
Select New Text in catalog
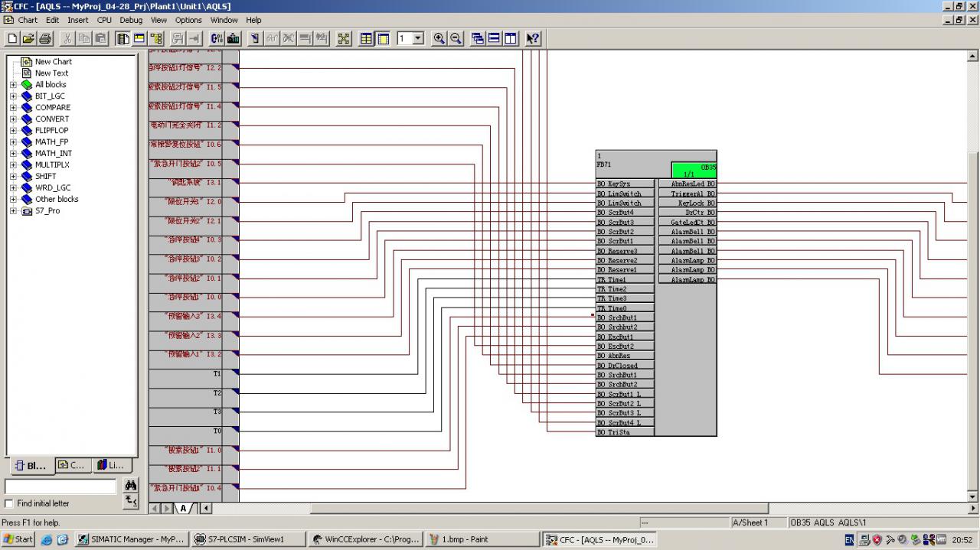(51, 73)
